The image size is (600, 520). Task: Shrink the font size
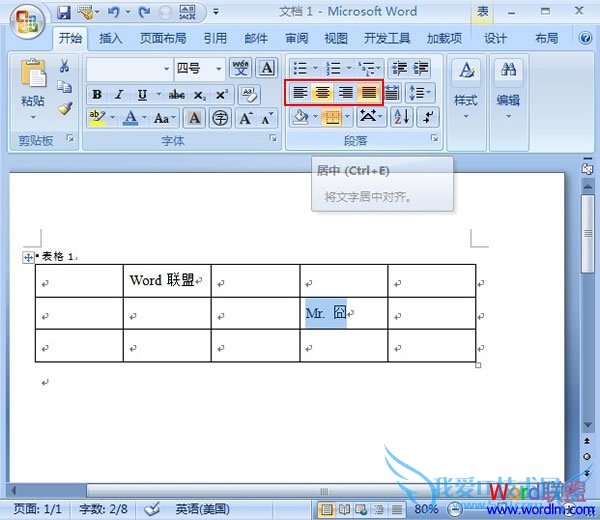[x=267, y=118]
